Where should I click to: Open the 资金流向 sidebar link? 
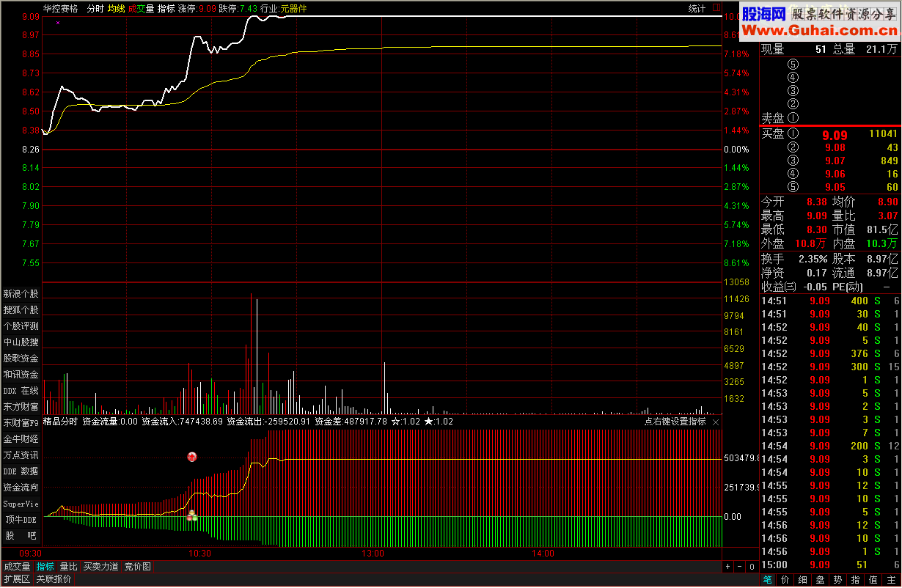click(x=21, y=487)
